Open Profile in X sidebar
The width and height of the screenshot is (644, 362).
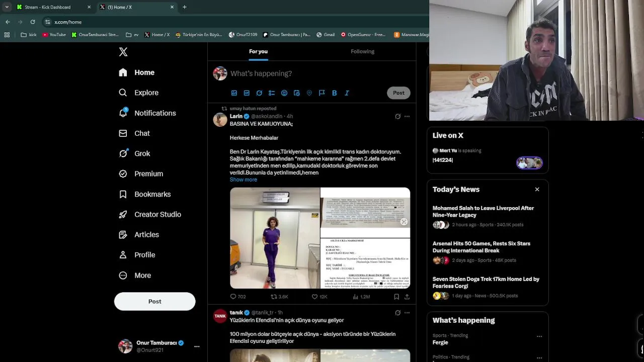(x=137, y=255)
